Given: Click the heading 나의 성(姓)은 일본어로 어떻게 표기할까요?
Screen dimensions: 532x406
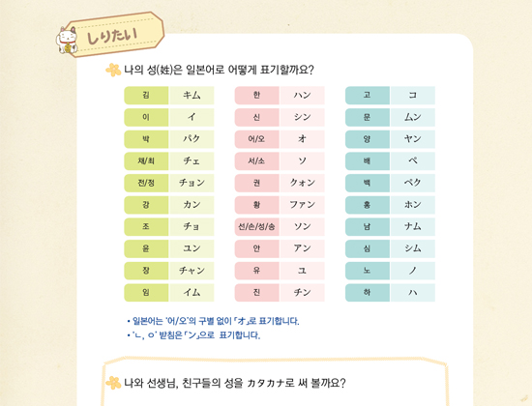Looking at the screenshot, I should point(219,70).
